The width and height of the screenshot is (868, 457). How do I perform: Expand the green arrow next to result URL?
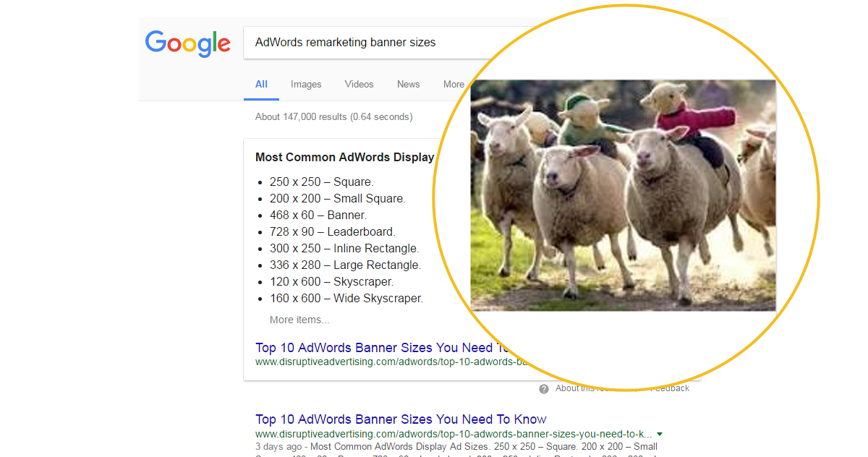pyautogui.click(x=660, y=435)
